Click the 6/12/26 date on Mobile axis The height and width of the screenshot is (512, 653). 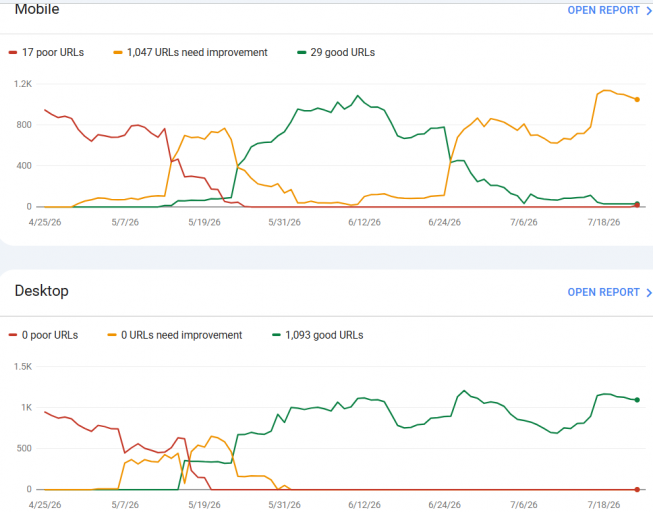tap(364, 222)
